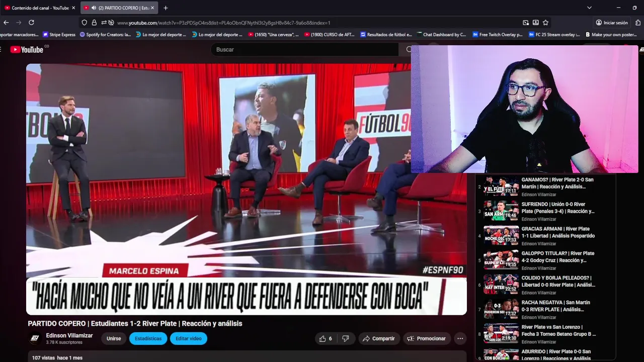Open ABURRIDO River Plate 0-0 San Lorenzo video

pyautogui.click(x=556, y=355)
